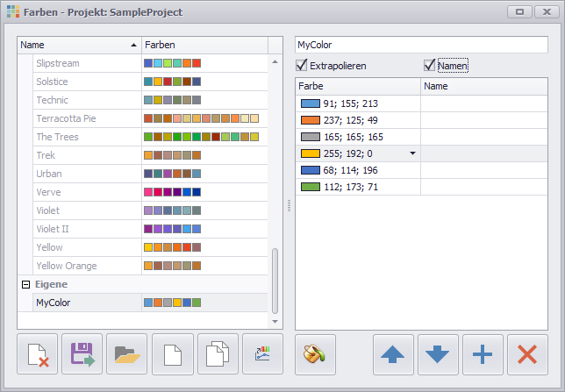The image size is (565, 392).
Task: Click the open folder icon
Action: [127, 354]
